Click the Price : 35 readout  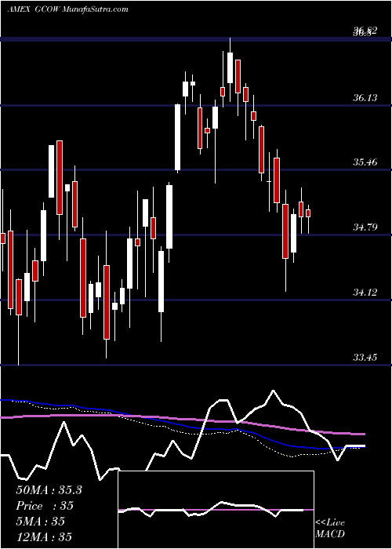click(45, 506)
